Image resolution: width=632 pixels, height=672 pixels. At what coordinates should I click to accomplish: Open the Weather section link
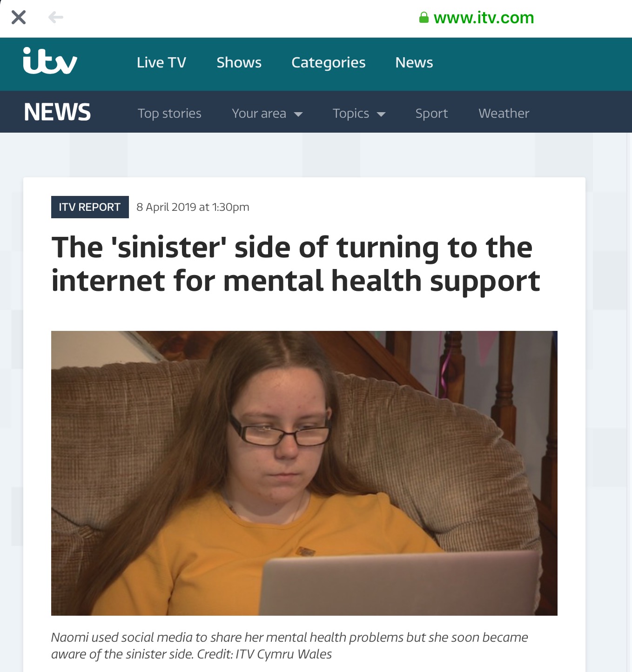coord(504,113)
